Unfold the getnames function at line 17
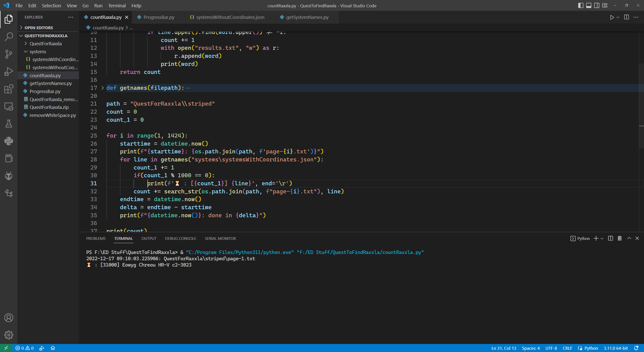This screenshot has height=352, width=644. (x=102, y=88)
